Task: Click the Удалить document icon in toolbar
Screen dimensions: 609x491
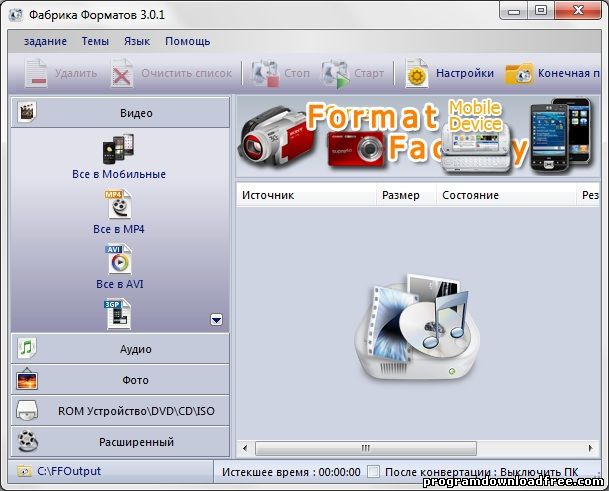Action: point(36,73)
